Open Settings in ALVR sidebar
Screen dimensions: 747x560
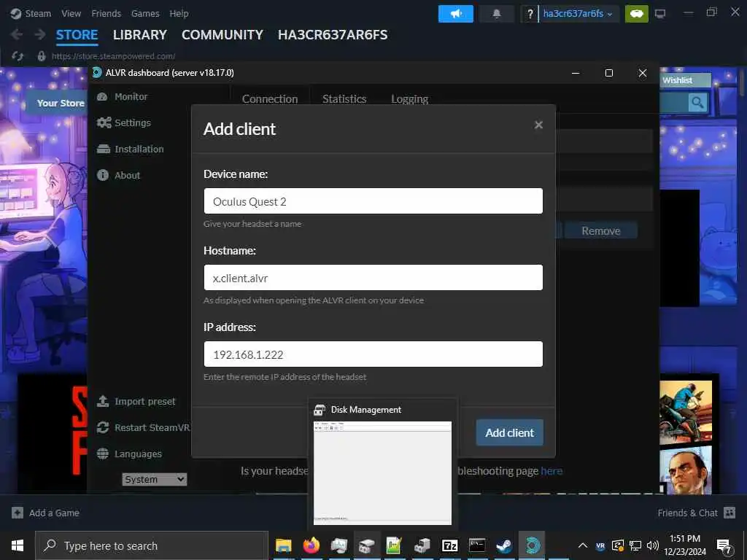pos(124,122)
